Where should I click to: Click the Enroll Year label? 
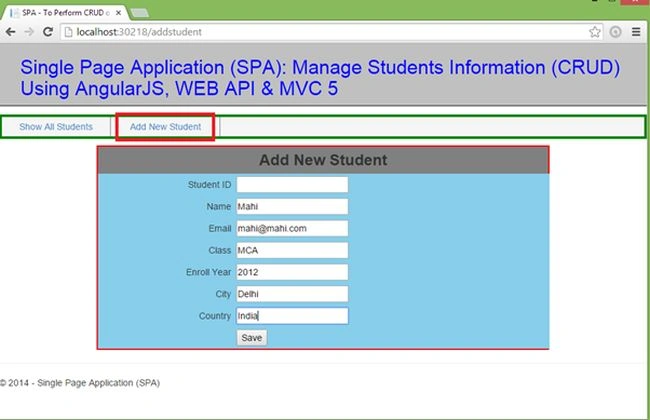pos(209,272)
